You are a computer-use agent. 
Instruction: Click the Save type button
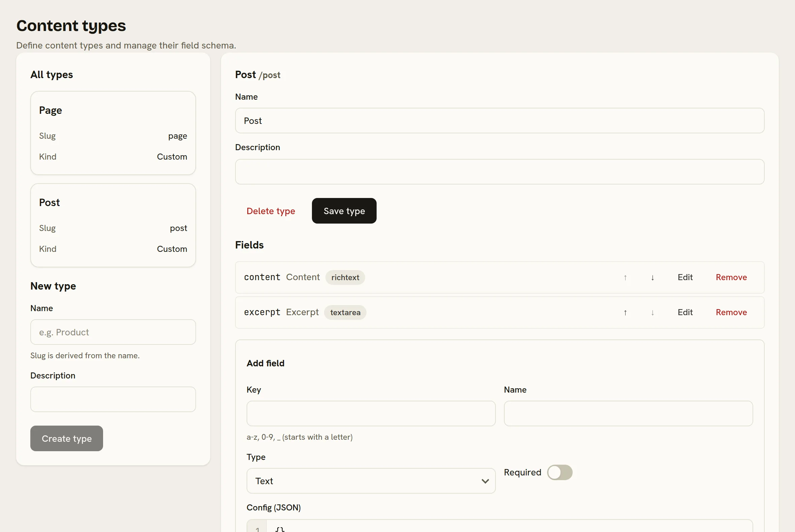tap(344, 211)
